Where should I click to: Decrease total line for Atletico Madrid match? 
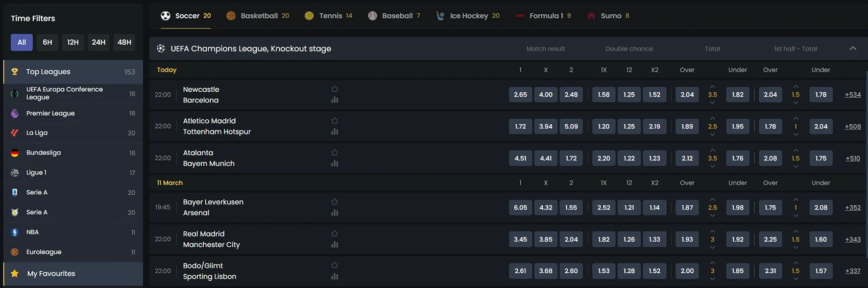[712, 134]
